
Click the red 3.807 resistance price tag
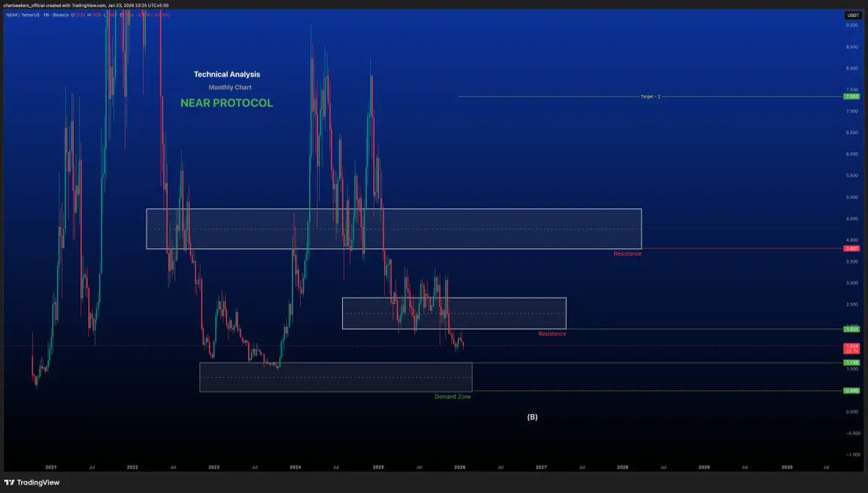(x=851, y=248)
